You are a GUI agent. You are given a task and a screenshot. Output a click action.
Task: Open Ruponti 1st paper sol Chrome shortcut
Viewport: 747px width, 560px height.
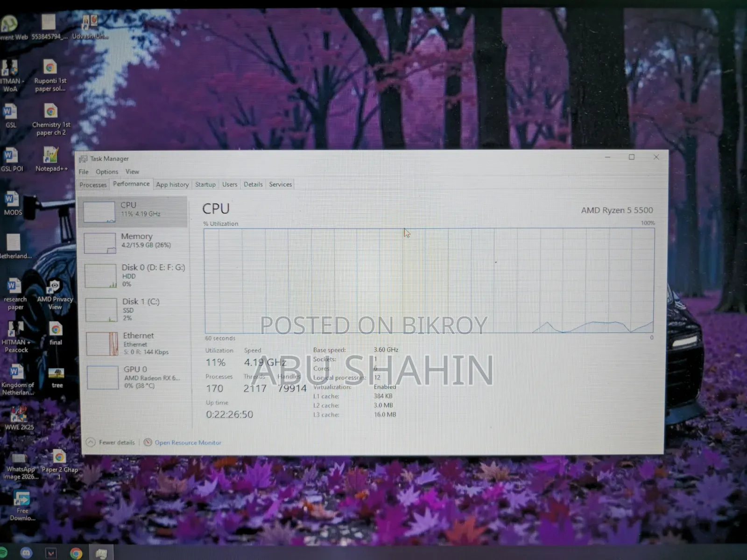coord(50,76)
